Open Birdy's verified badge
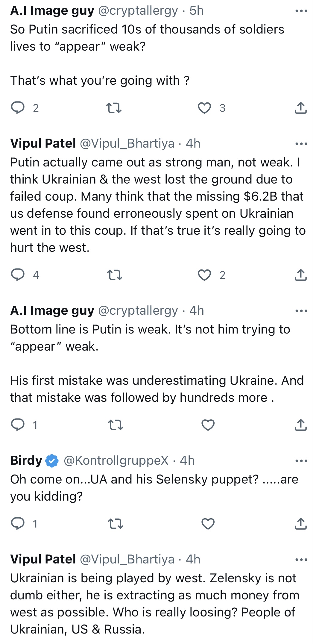 pyautogui.click(x=52, y=460)
